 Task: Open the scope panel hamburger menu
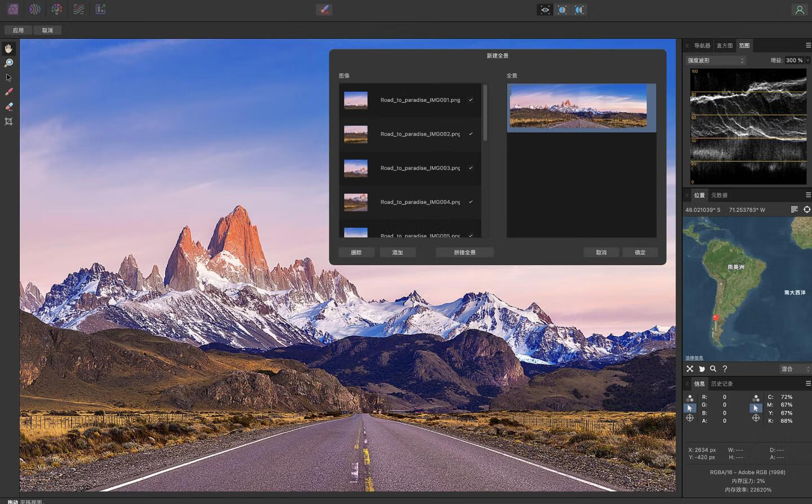pyautogui.click(x=807, y=46)
